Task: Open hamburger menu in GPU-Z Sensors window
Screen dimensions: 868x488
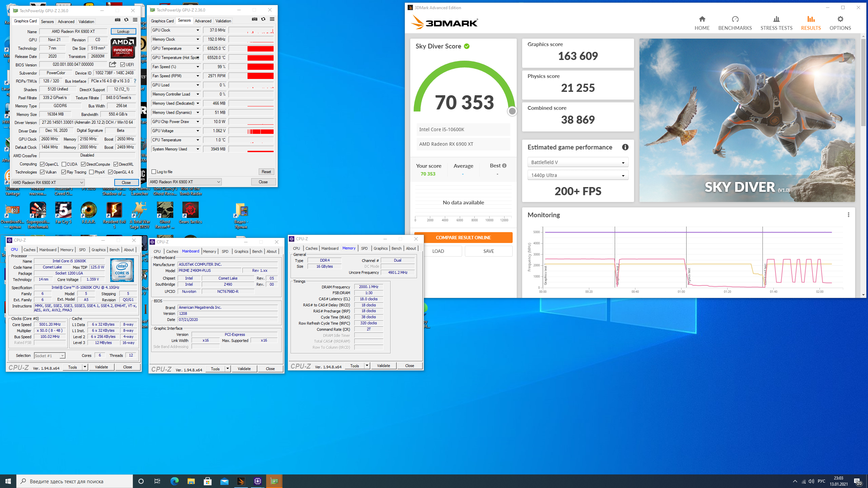Action: (x=272, y=19)
